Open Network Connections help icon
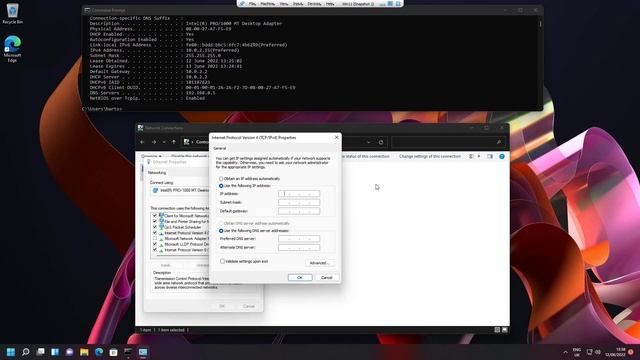The height and width of the screenshot is (360, 640). 502,156
